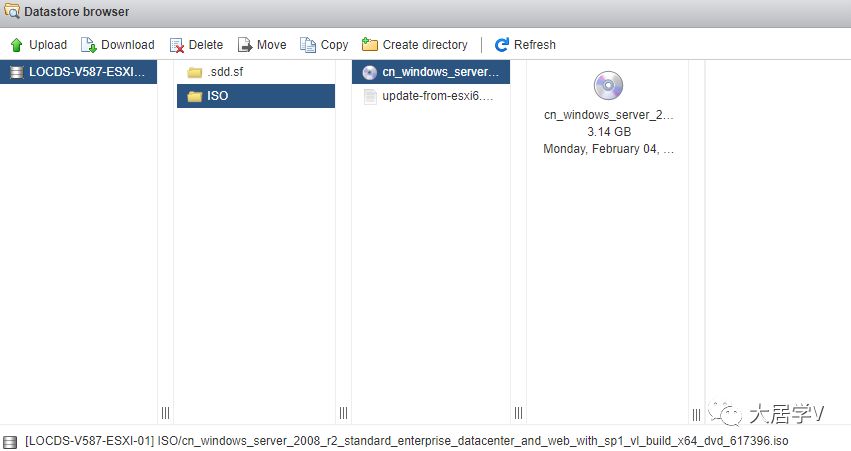Click the Refresh blue arrow icon
The width and height of the screenshot is (851, 451).
[501, 45]
